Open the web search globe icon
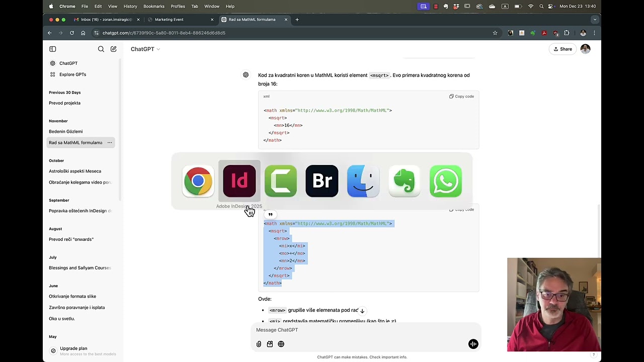 tap(281, 344)
